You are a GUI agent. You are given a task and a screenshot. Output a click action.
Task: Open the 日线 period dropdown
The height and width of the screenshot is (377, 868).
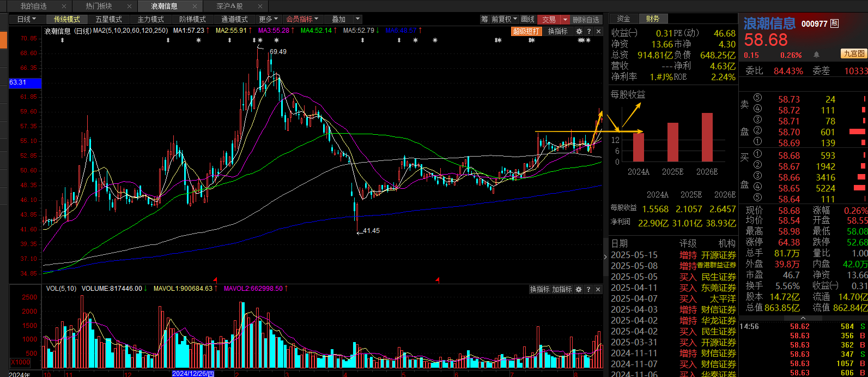[x=27, y=19]
